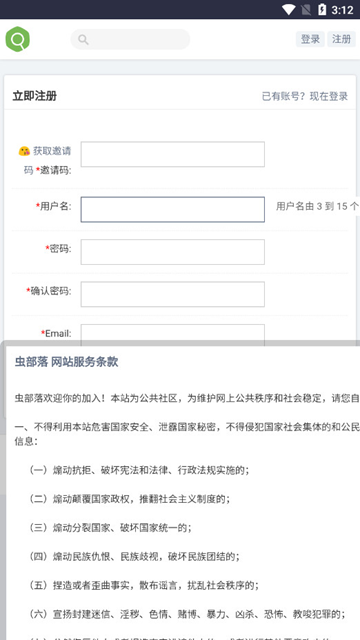360x640 pixels.
Task: Click into the 密码 field
Action: coord(173,252)
